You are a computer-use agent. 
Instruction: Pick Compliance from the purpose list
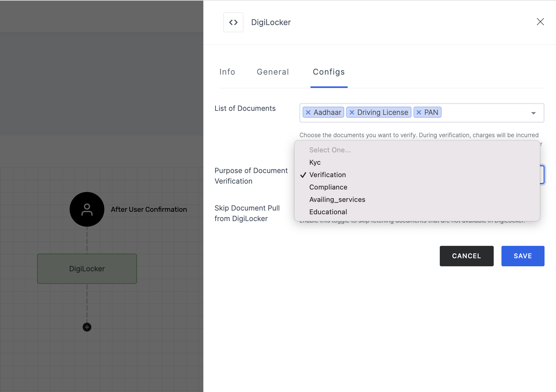pyautogui.click(x=417, y=187)
